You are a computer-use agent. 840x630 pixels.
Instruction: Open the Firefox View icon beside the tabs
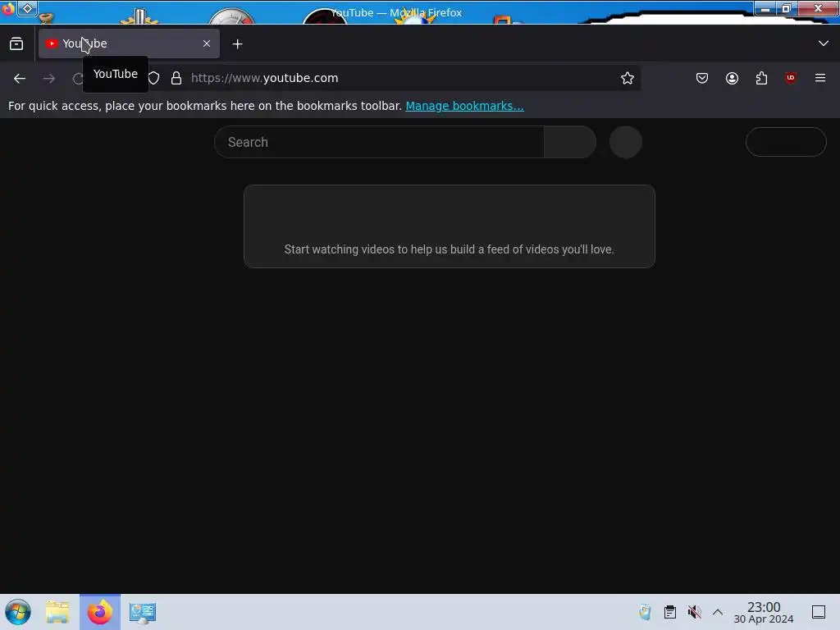[16, 44]
